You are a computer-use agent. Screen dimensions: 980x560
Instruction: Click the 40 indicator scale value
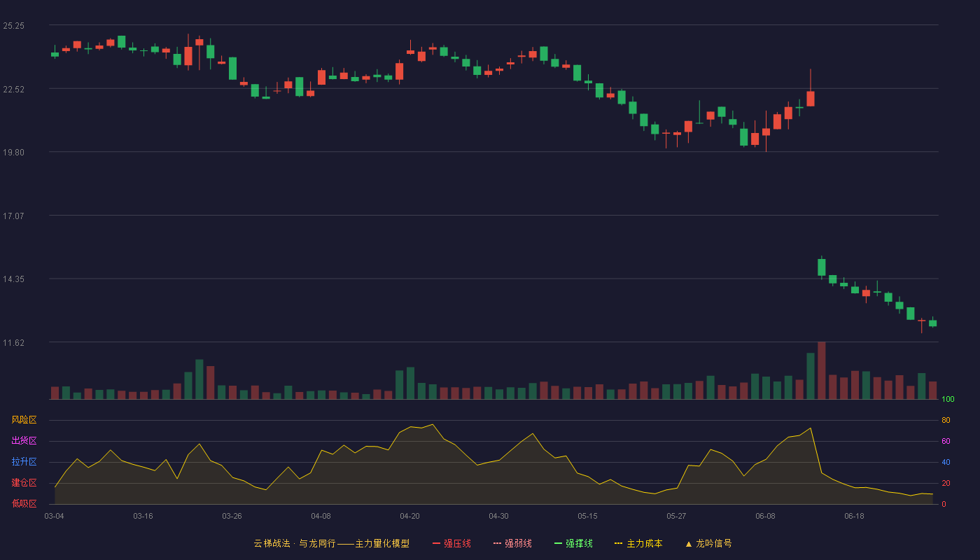(946, 462)
